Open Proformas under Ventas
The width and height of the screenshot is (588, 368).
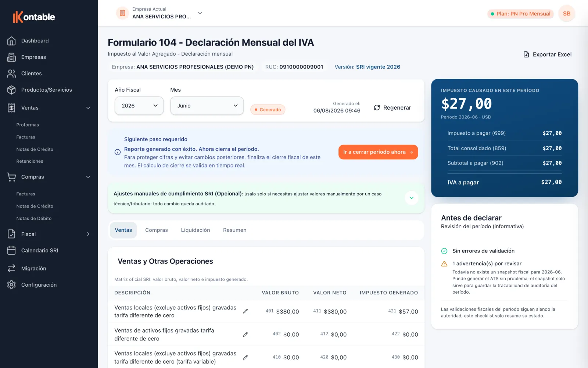point(28,125)
